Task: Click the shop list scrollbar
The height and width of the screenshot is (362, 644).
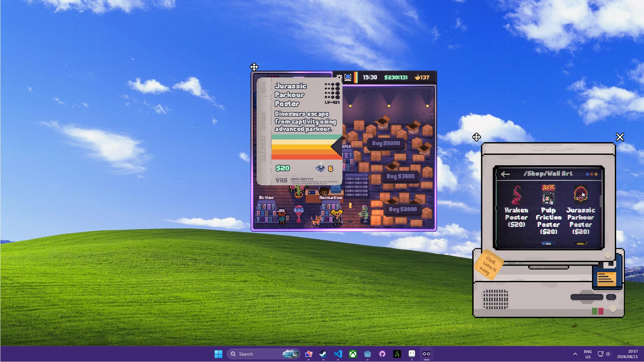Action: [600, 201]
